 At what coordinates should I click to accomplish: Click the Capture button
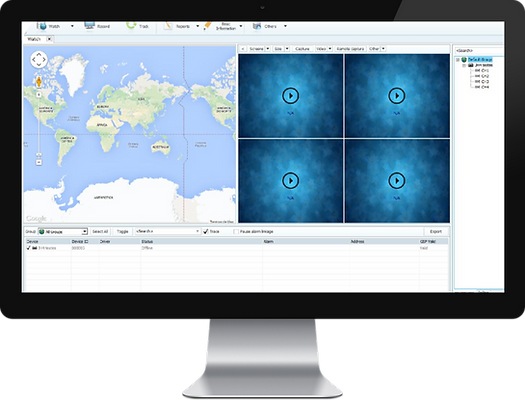tap(302, 49)
